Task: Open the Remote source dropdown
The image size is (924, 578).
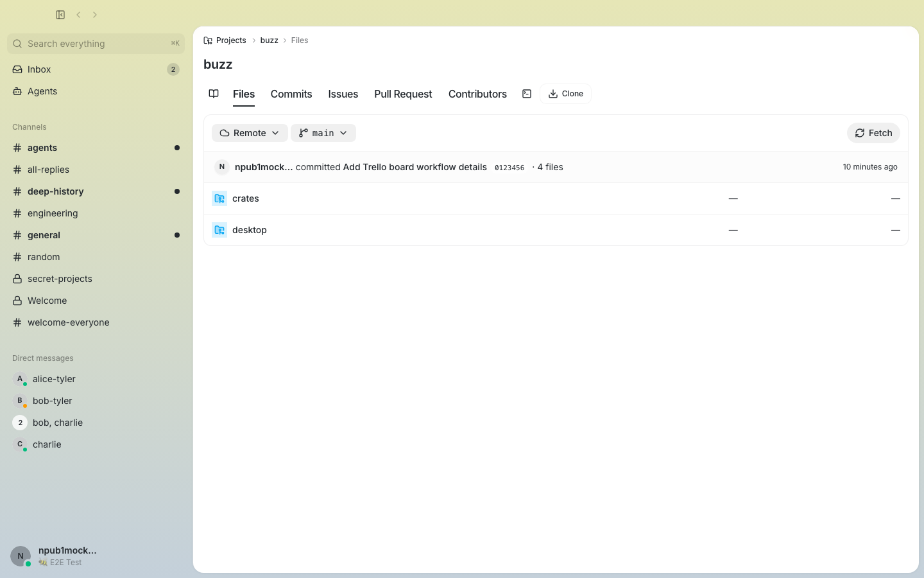Action: point(250,133)
